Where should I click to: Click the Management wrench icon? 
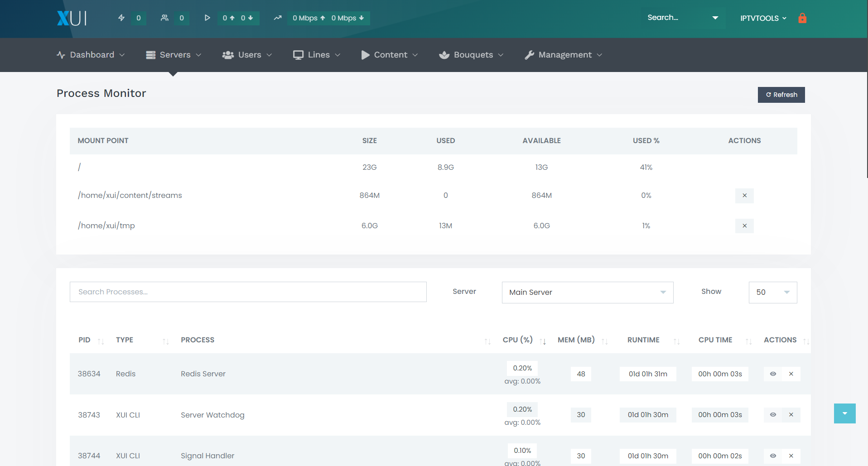click(529, 55)
